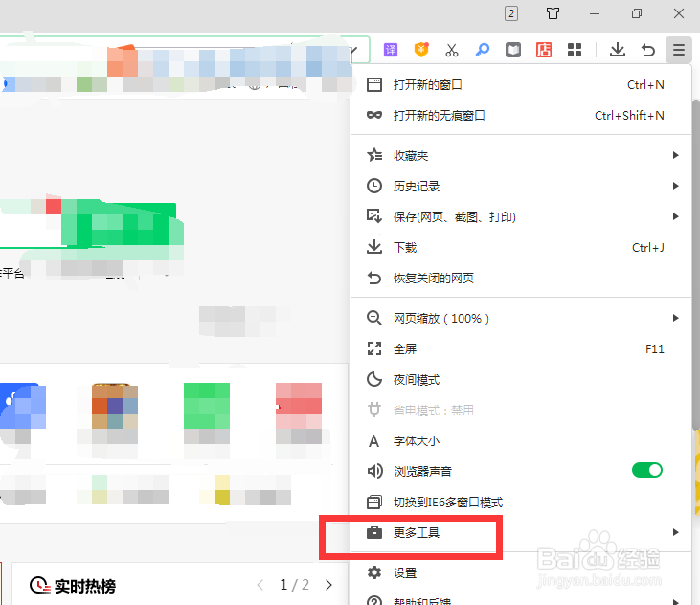Select the scissors screenshot tool
The image size is (700, 605).
pos(452,50)
